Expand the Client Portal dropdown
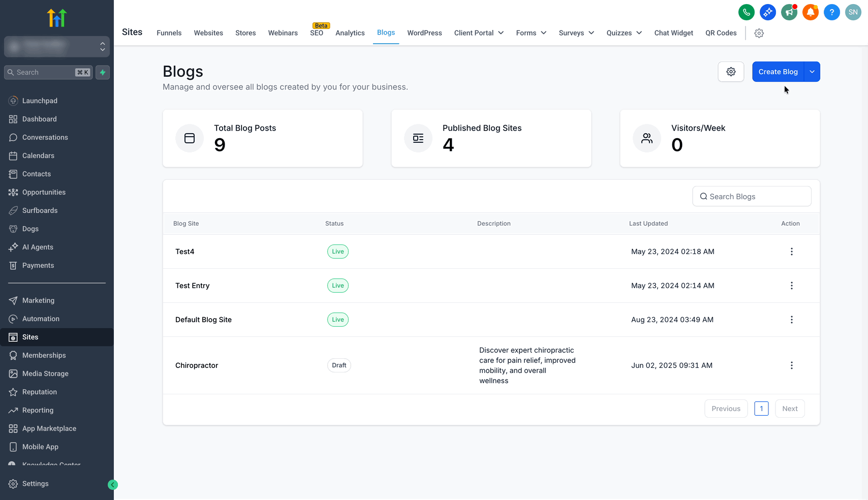The image size is (868, 500). 479,33
